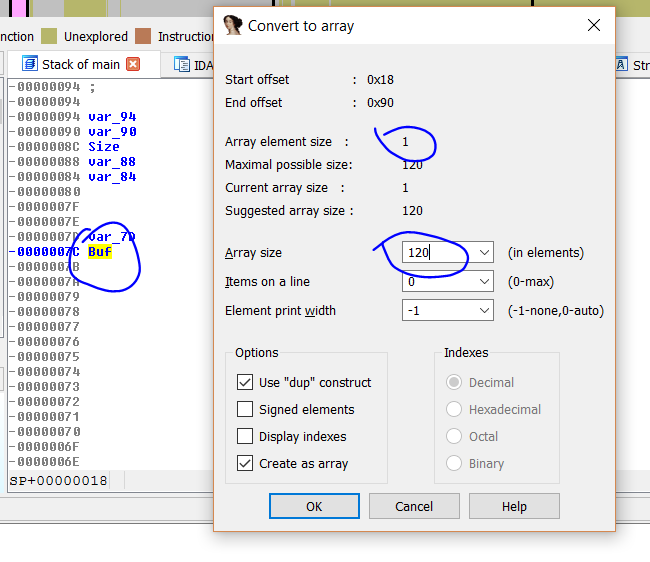Switch to Stack of main tab

[80, 64]
